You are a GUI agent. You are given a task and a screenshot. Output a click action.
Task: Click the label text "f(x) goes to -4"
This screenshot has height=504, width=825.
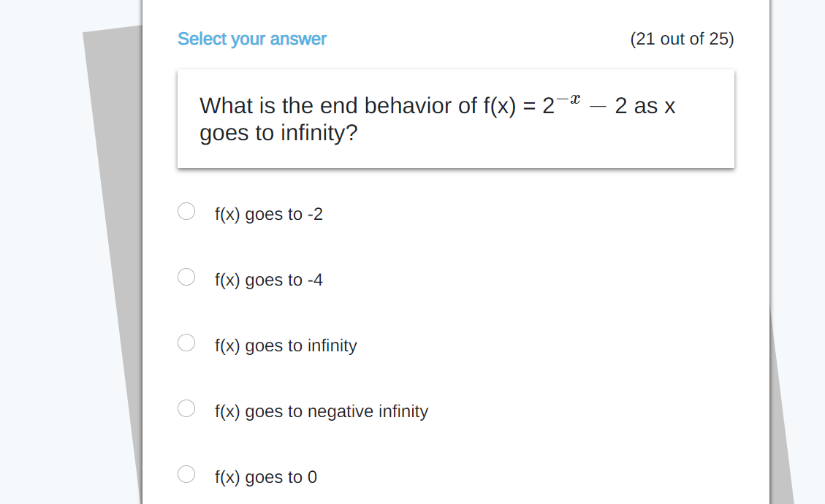pyautogui.click(x=269, y=280)
